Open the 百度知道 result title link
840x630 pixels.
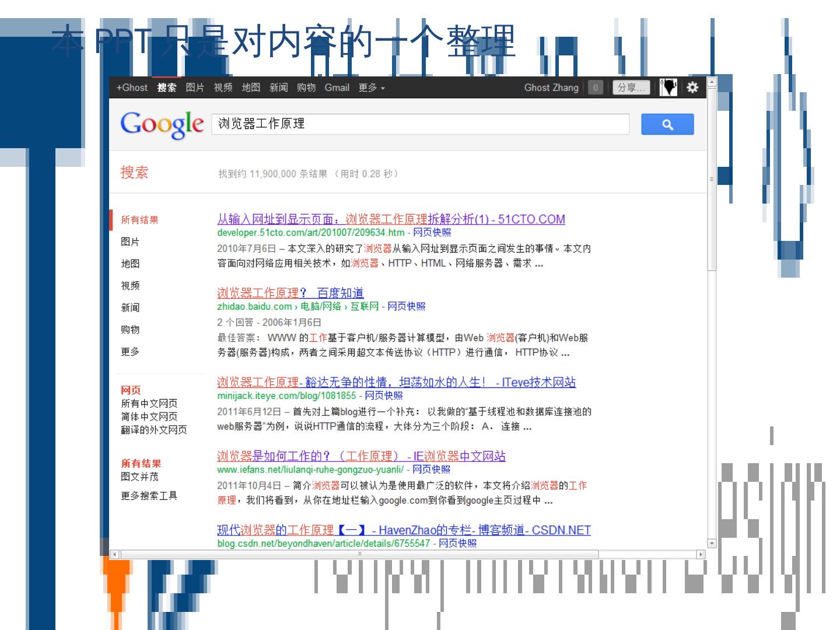(x=290, y=293)
